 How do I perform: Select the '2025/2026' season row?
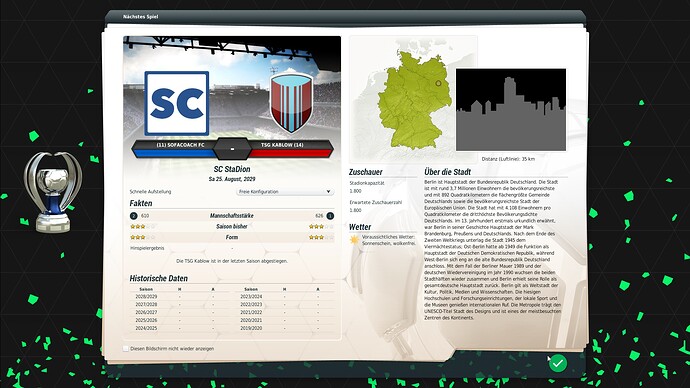point(180,320)
